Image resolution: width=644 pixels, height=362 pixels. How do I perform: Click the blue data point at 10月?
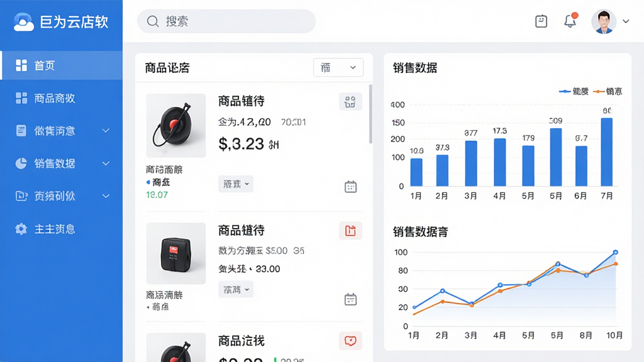click(x=615, y=252)
